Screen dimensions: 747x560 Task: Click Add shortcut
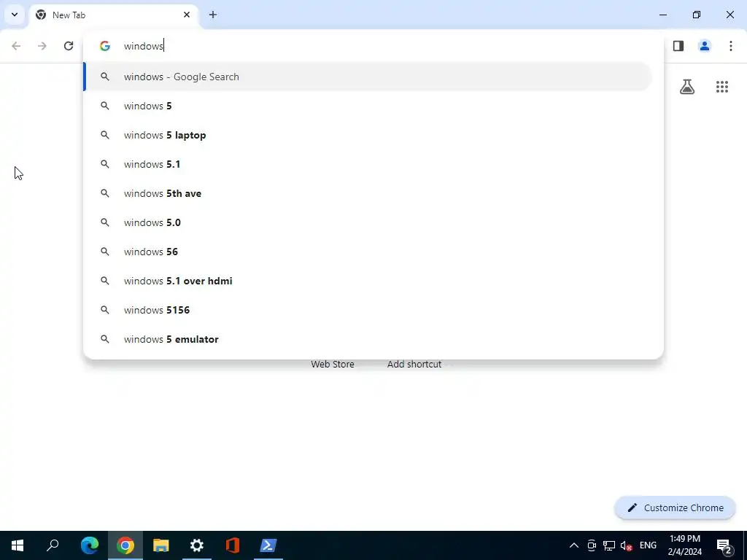414,364
